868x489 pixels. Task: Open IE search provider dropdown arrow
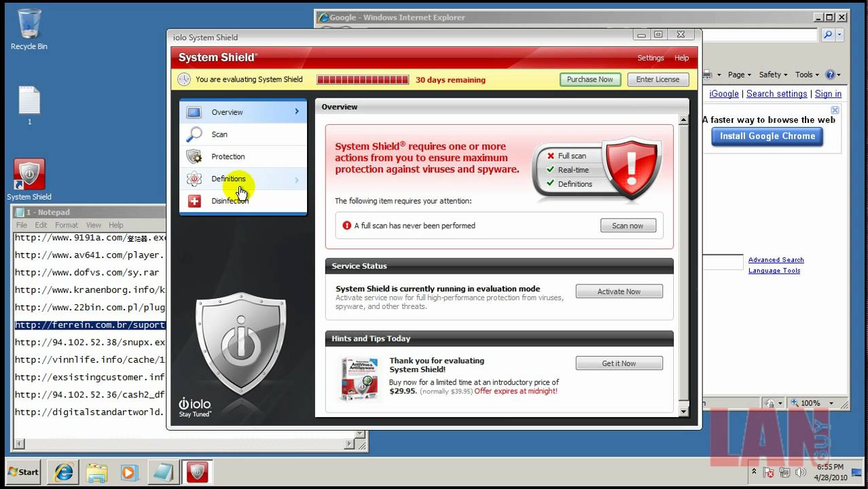(839, 35)
